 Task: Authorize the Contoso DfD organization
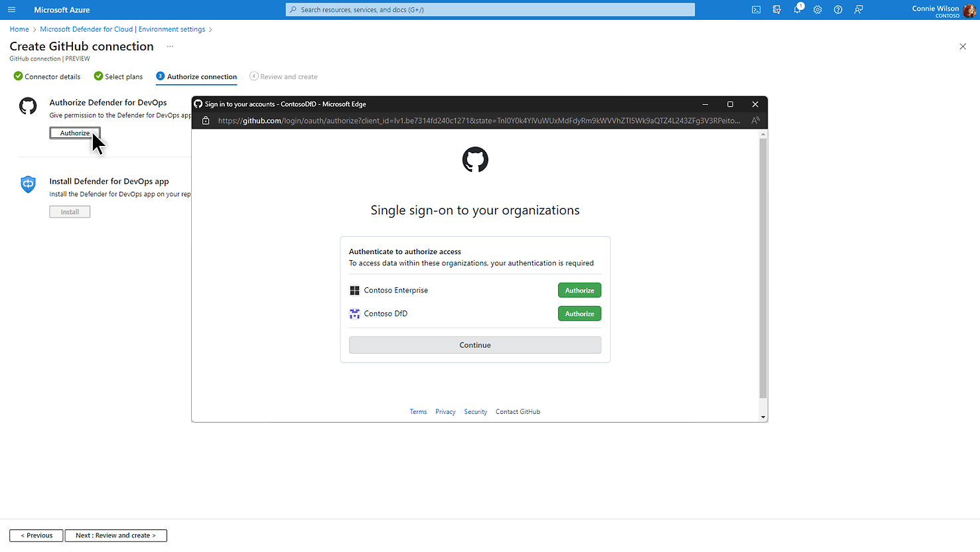tap(579, 314)
